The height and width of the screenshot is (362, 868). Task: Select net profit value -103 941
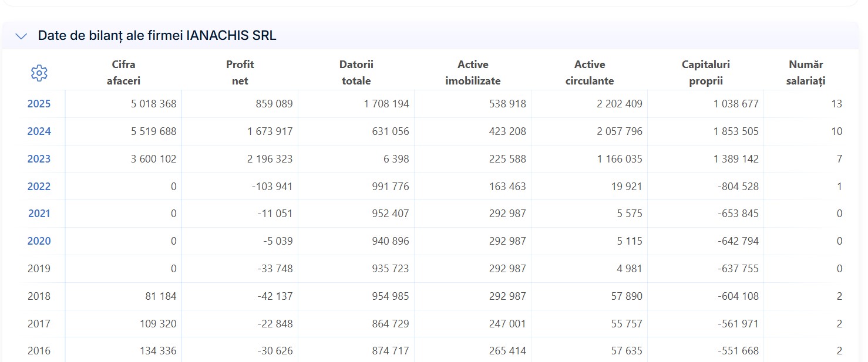coord(272,187)
